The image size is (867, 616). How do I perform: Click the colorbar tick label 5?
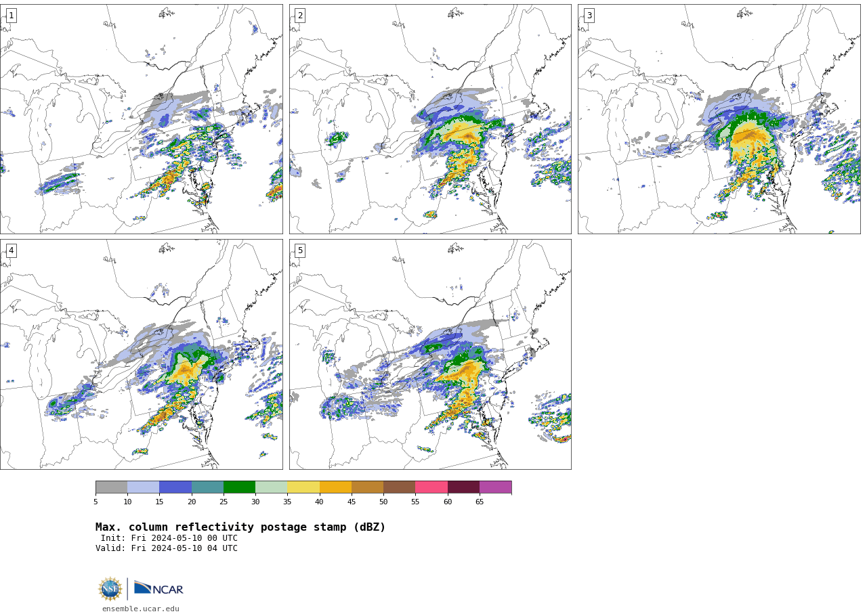[96, 502]
